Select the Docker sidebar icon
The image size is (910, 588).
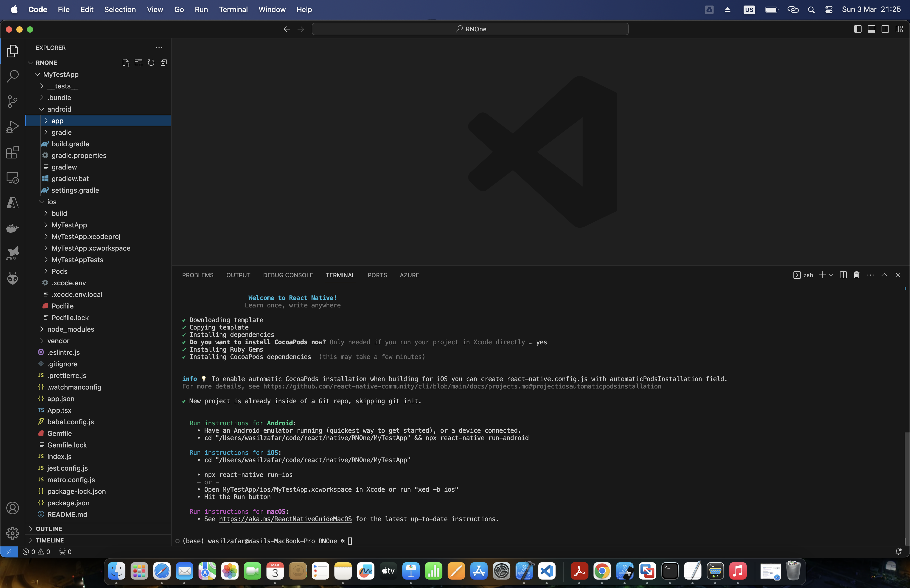click(13, 228)
